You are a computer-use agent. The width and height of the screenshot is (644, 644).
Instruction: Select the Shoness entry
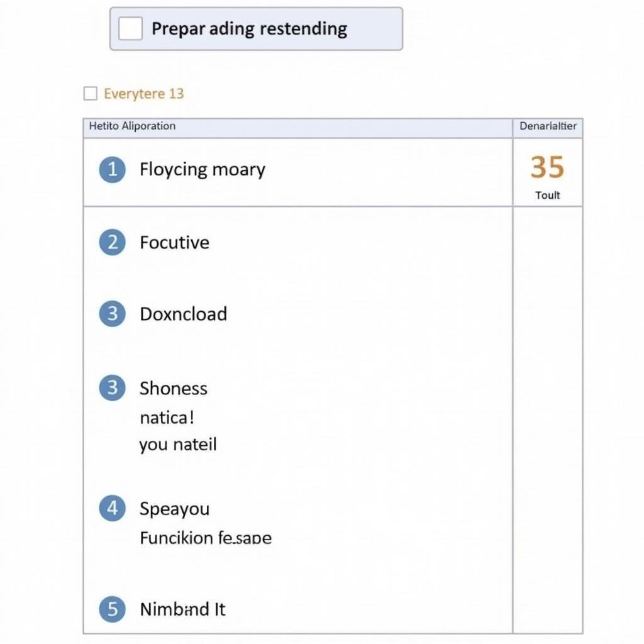pyautogui.click(x=174, y=388)
